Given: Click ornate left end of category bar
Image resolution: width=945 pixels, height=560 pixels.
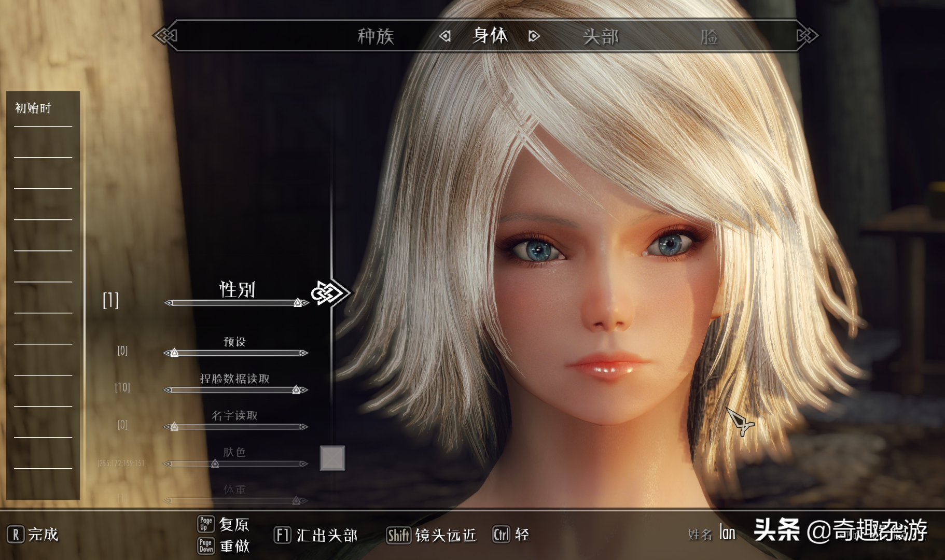Looking at the screenshot, I should click(x=165, y=36).
